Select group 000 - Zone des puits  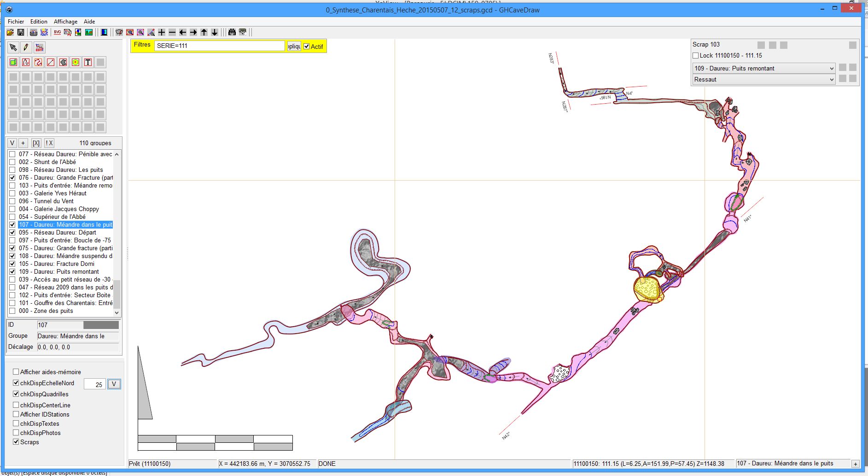click(x=46, y=311)
